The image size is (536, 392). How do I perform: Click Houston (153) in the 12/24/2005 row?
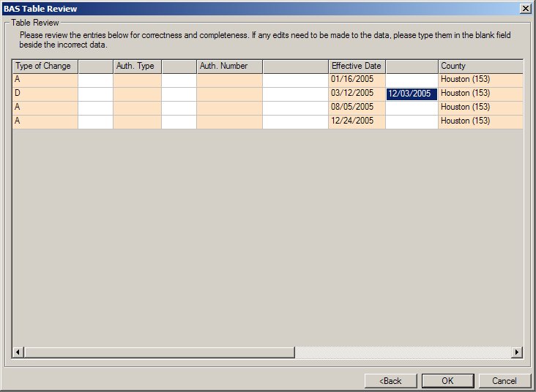pos(480,122)
